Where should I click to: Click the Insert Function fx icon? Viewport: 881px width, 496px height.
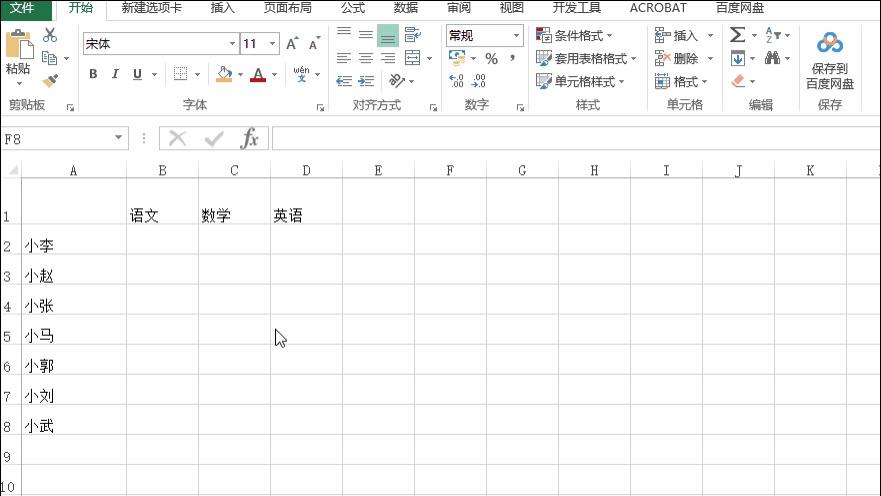(249, 138)
